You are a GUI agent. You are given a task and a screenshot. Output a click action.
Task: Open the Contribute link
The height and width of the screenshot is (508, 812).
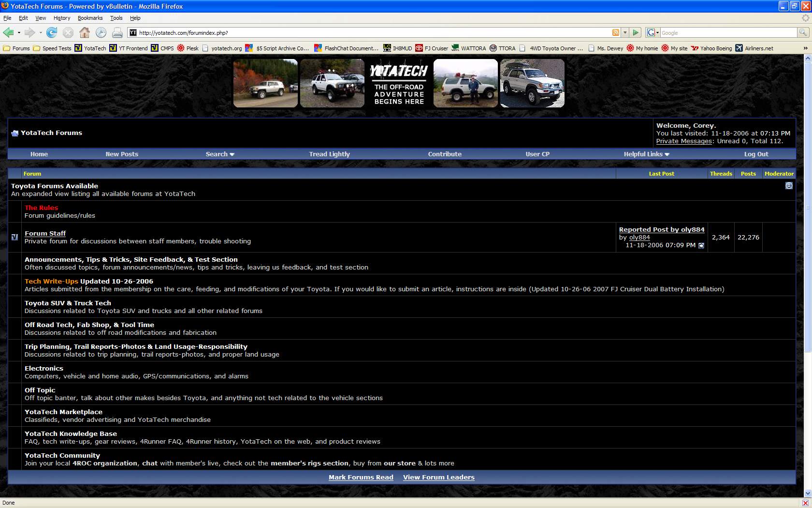point(445,154)
